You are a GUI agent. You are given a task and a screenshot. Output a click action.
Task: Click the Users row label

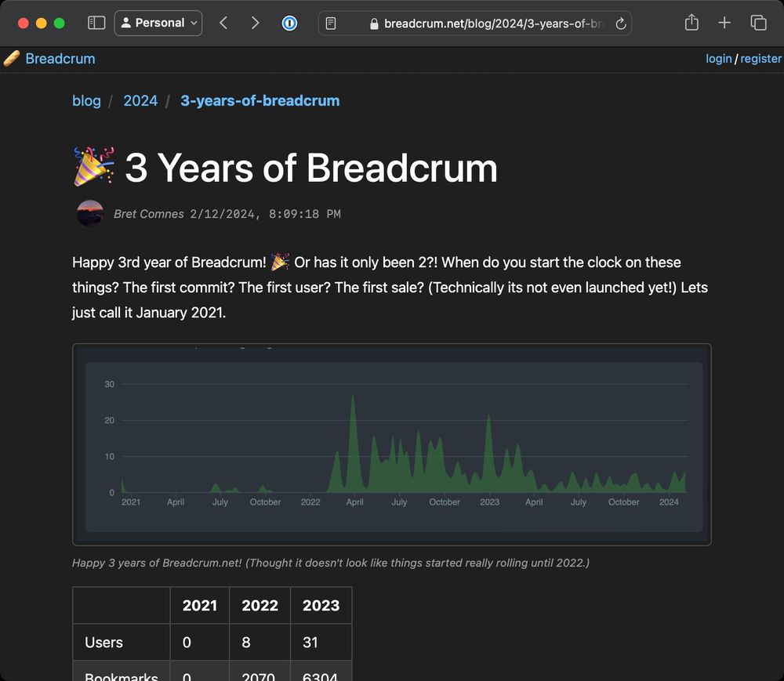pos(104,642)
